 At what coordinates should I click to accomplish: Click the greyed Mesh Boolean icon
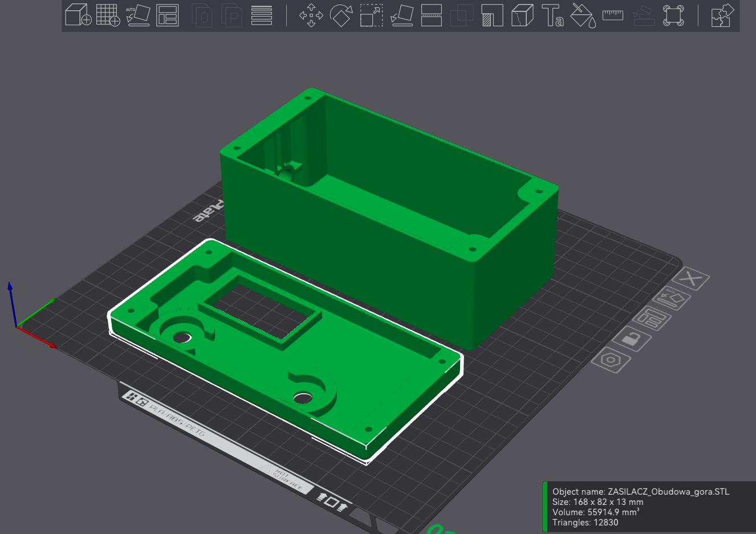point(462,15)
